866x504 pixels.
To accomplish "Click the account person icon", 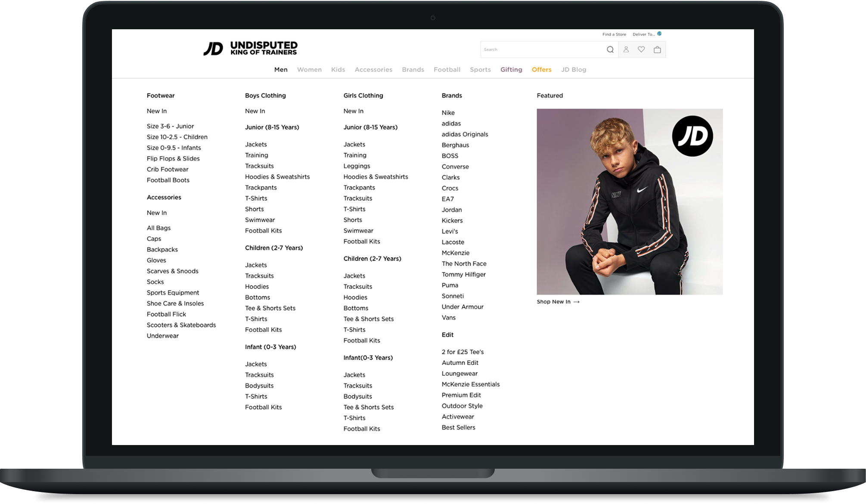I will coord(627,49).
